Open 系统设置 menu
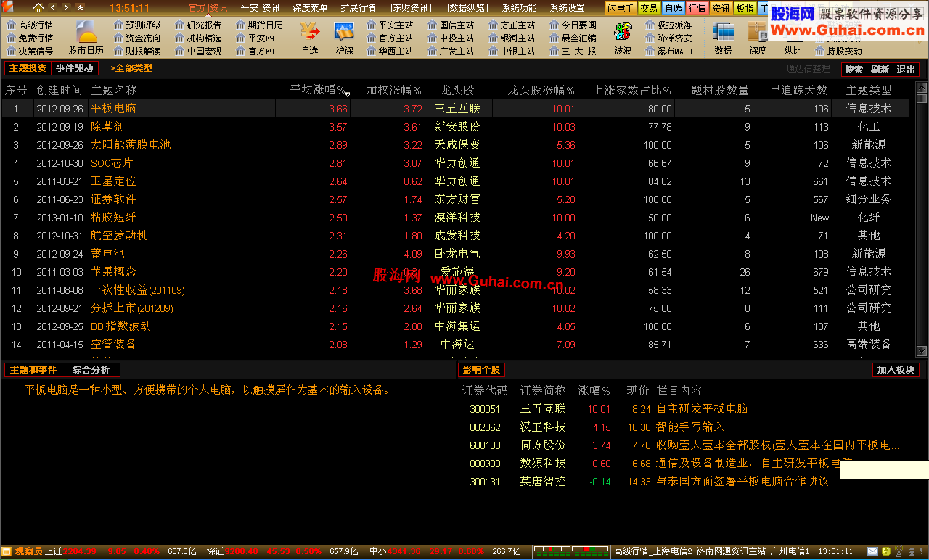The image size is (929, 560). [x=567, y=8]
